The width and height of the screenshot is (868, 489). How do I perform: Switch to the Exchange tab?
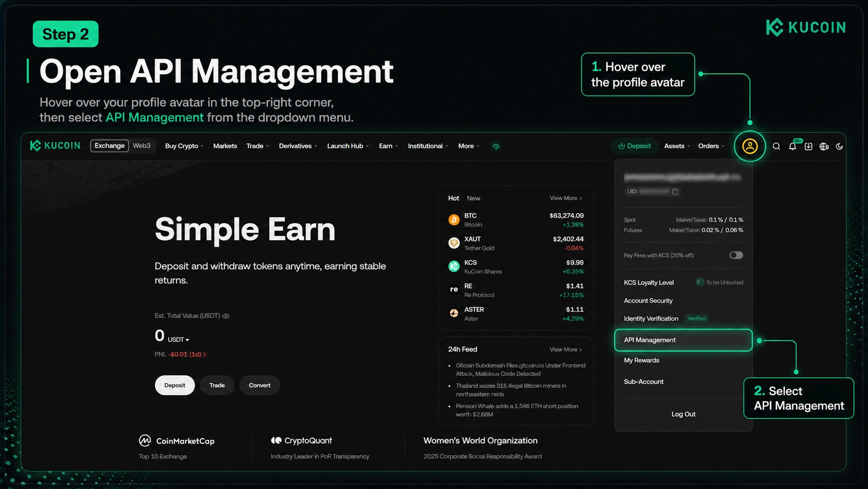click(110, 146)
